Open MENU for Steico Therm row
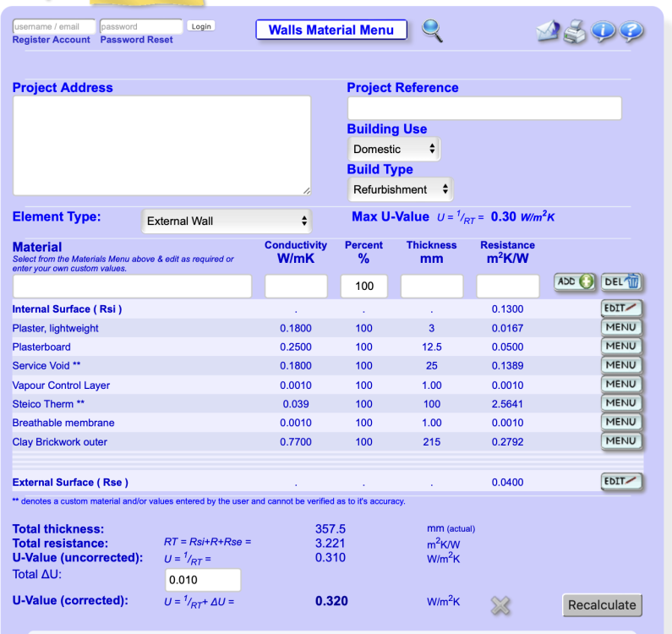 click(621, 403)
